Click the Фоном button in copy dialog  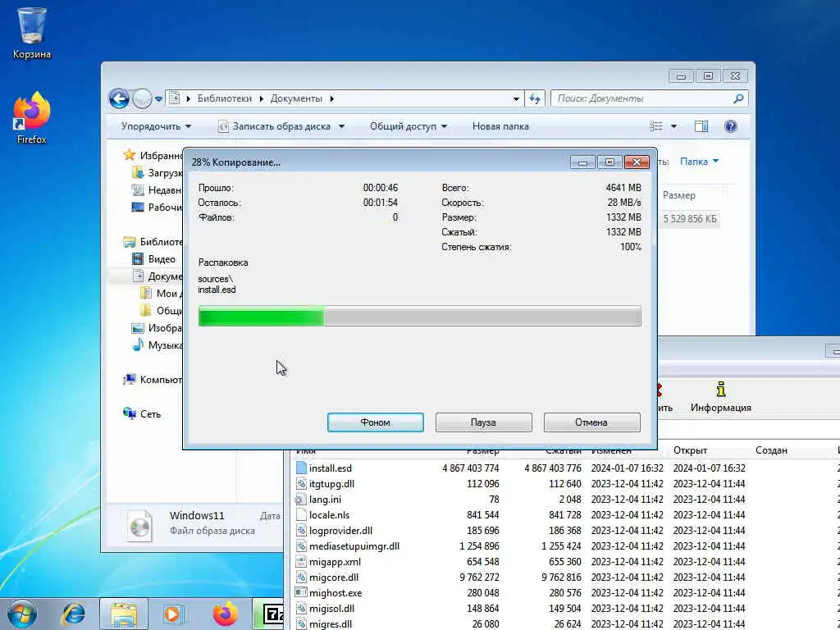(375, 422)
